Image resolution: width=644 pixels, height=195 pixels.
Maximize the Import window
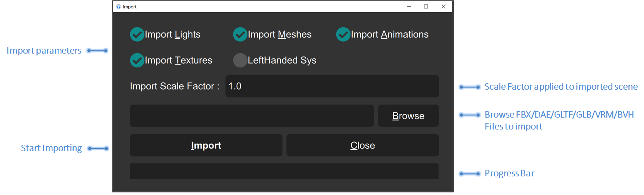coord(426,6)
